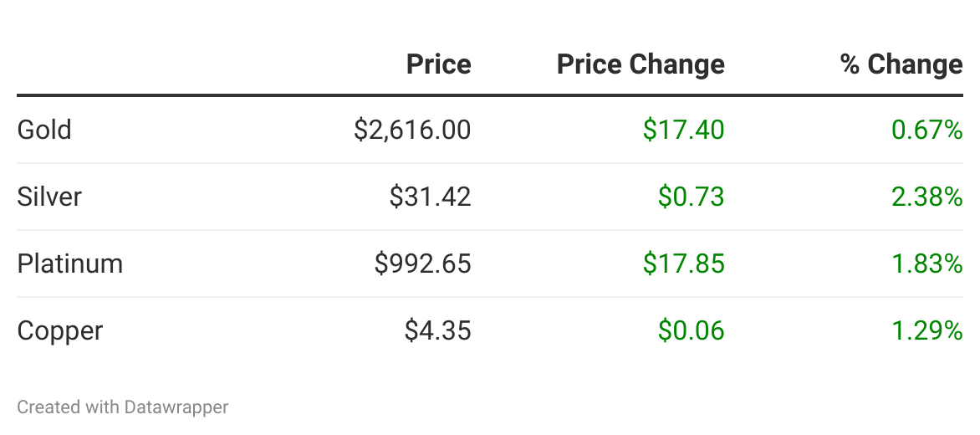Click Platinum price $992.65
The height and width of the screenshot is (435, 980).
coord(422,264)
